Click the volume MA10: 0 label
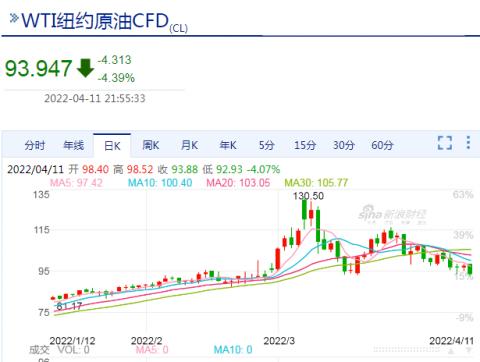480x362 pixels. pos(233,350)
